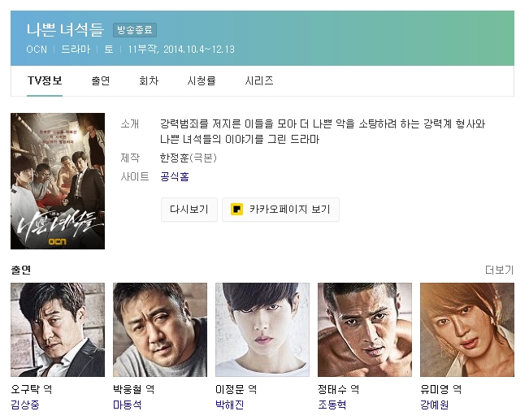Click the 카카오페이지 보기 button
Viewport: 529px width, 420px height.
coord(280,210)
